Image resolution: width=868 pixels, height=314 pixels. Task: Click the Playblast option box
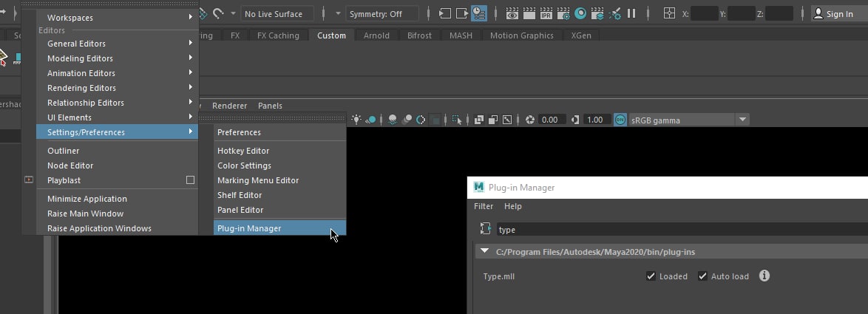[191, 180]
